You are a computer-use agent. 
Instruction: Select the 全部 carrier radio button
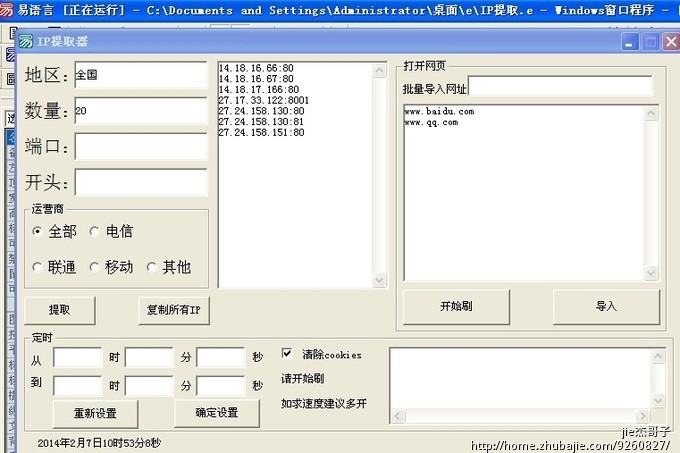[x=37, y=231]
